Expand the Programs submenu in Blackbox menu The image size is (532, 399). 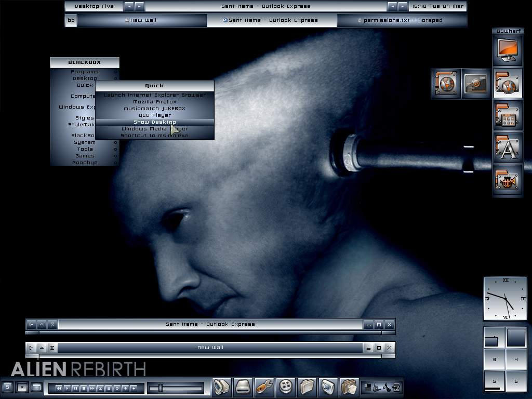coord(85,72)
